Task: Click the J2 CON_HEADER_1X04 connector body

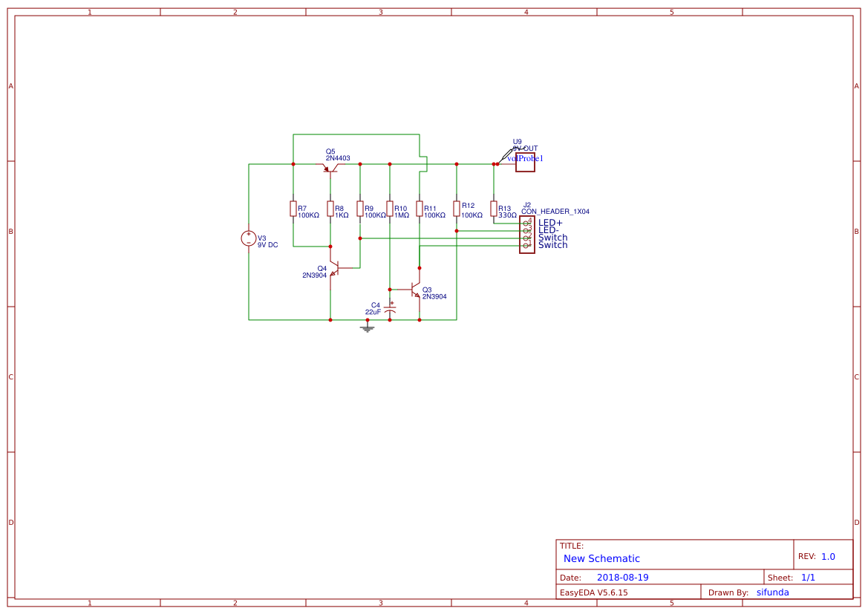Action: pyautogui.click(x=527, y=235)
